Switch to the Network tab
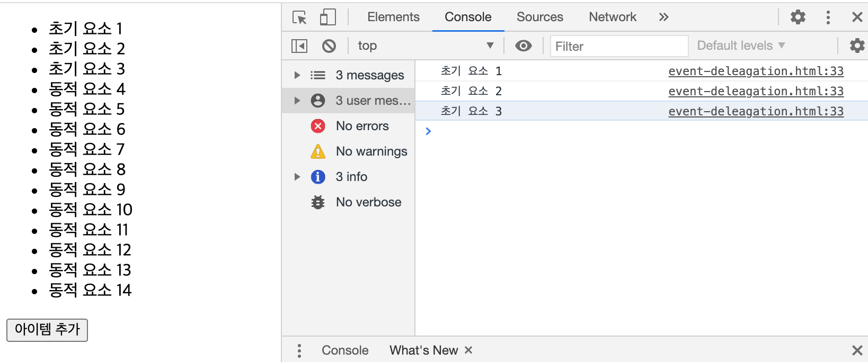Viewport: 868px width, 362px height. 612,17
